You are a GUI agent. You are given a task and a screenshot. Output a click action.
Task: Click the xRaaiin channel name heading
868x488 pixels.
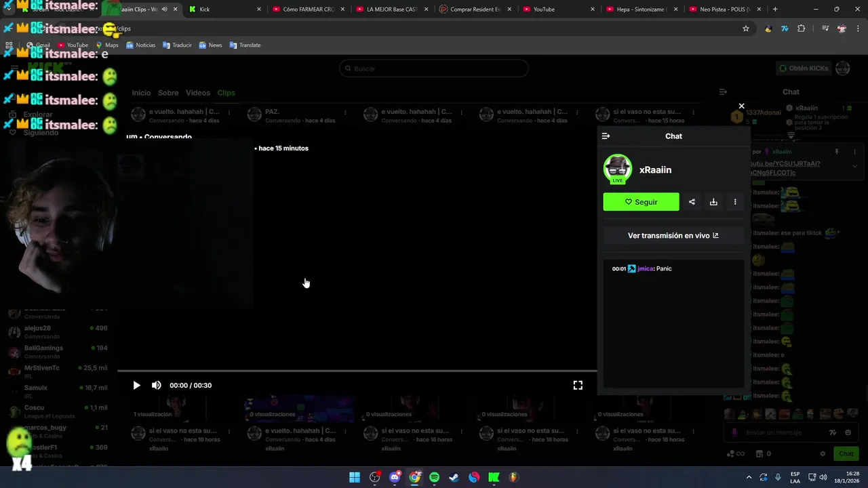coord(655,170)
